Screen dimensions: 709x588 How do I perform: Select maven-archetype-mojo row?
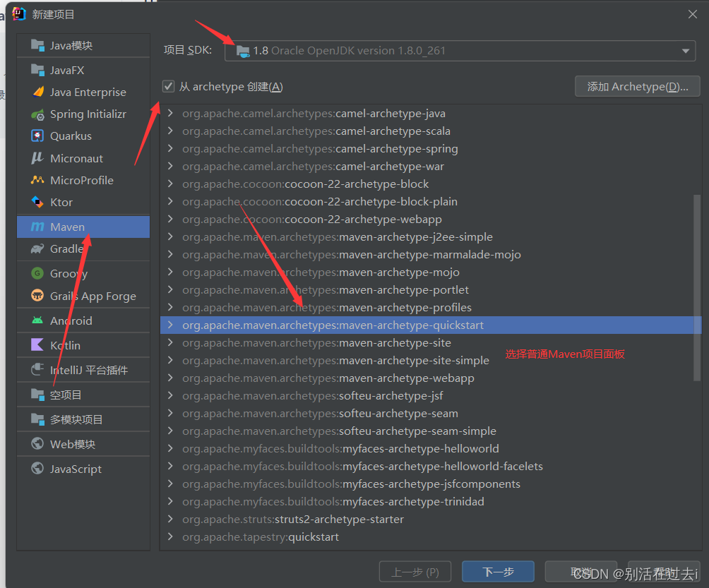click(x=431, y=272)
